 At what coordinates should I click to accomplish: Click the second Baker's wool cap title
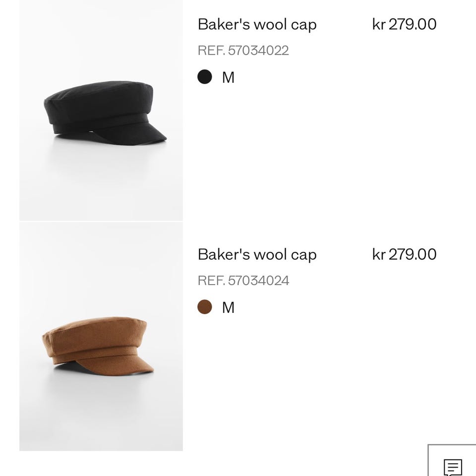257,255
